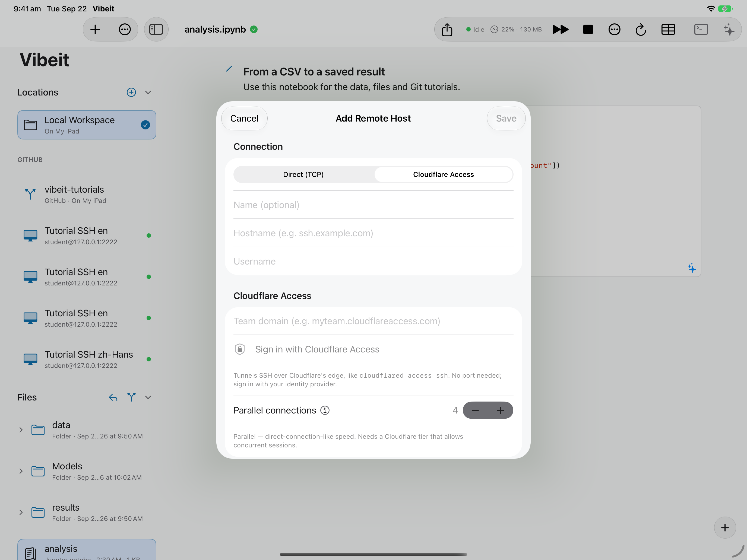Open the table variables view icon
The image size is (747, 560).
(x=668, y=29)
